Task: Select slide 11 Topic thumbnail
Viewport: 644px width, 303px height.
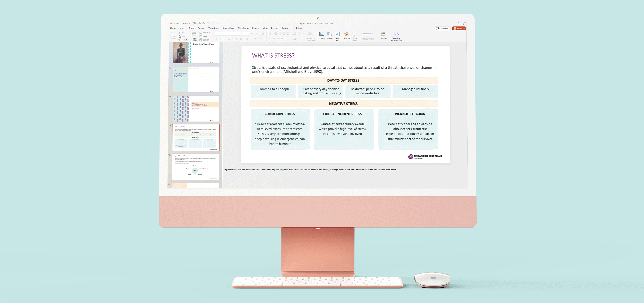Action: 196,108
